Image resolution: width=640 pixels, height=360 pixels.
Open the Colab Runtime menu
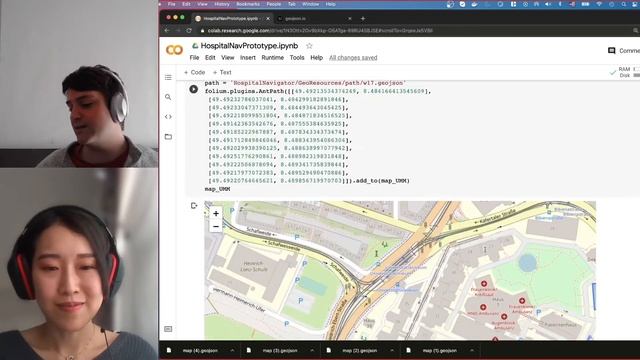pos(273,58)
